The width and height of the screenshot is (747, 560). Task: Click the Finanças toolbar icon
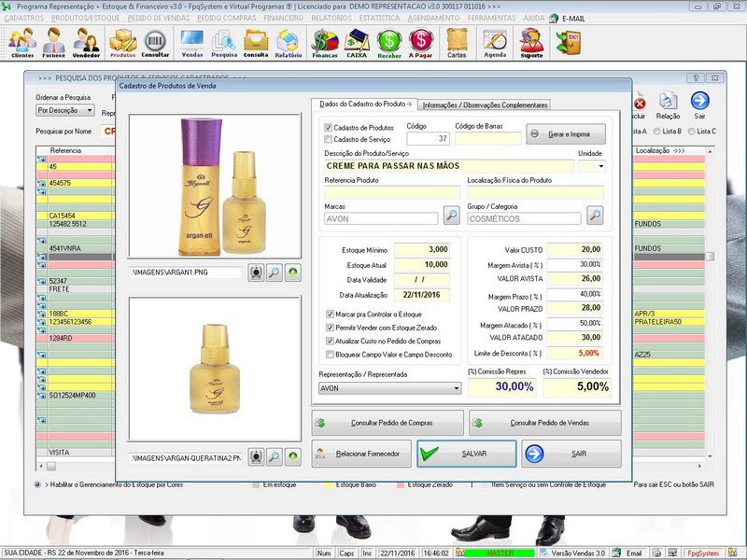pos(325,41)
